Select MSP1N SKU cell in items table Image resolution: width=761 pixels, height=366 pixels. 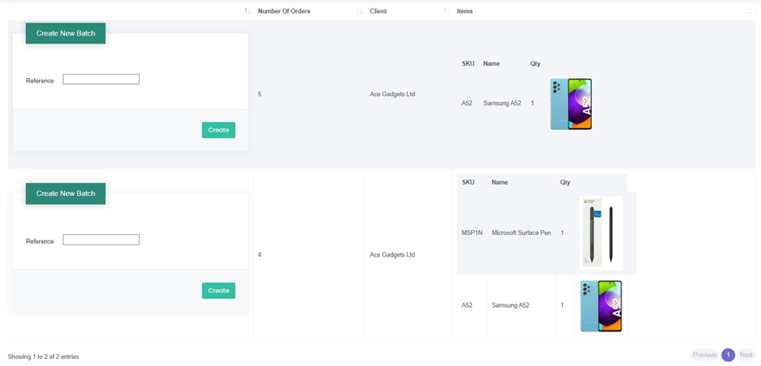[472, 233]
